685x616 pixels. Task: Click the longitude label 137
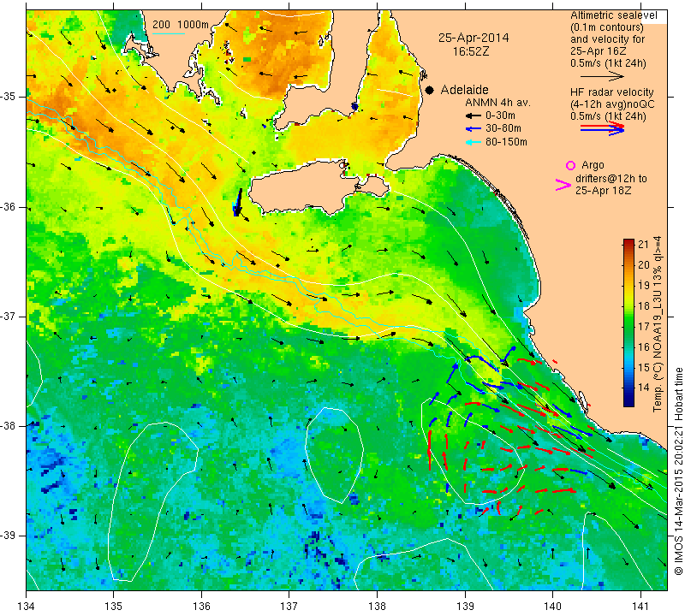coord(289,606)
